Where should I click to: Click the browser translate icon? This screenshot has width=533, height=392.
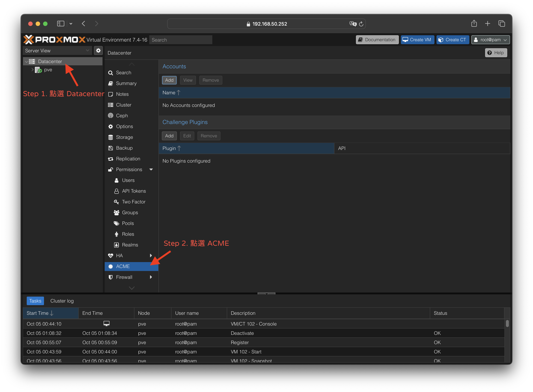coord(353,24)
